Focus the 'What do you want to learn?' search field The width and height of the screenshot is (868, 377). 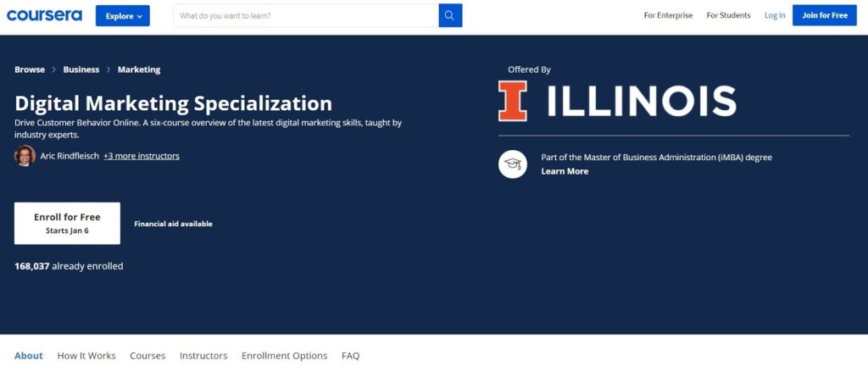click(x=306, y=15)
